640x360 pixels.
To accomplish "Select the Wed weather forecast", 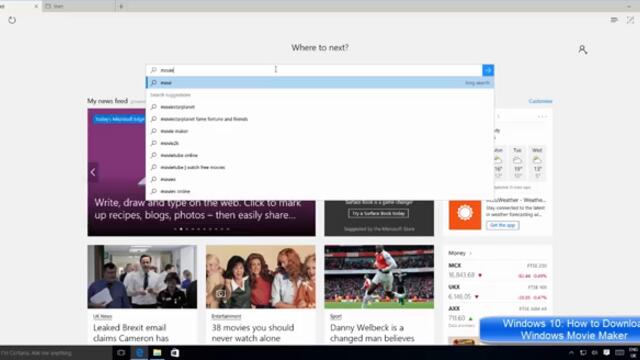I will (x=537, y=163).
